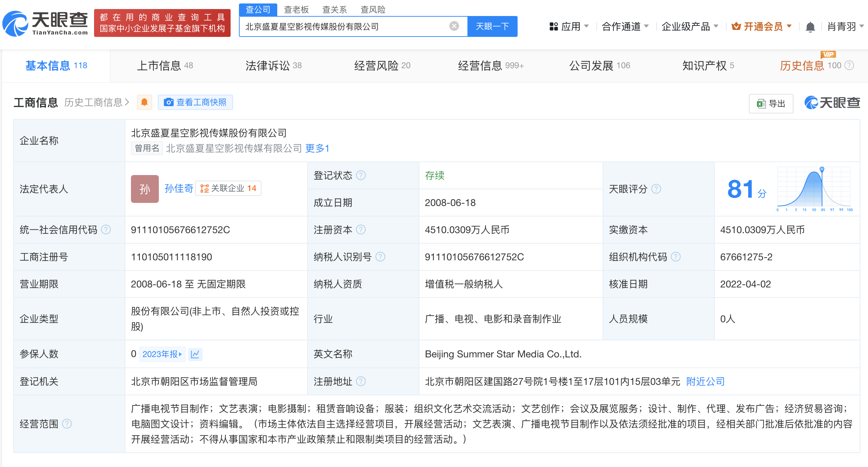868x467 pixels.
Task: Open user menu 肖青羽
Action: click(846, 26)
